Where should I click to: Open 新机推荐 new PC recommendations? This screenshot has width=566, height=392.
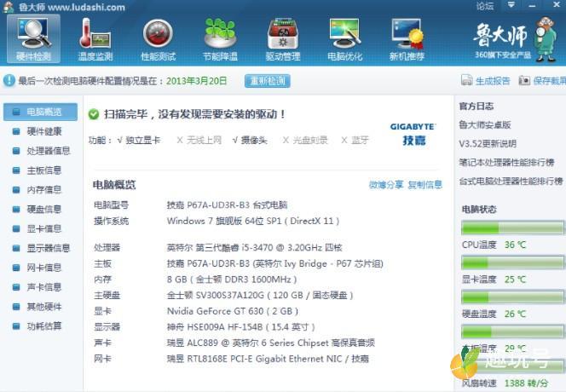(x=407, y=39)
